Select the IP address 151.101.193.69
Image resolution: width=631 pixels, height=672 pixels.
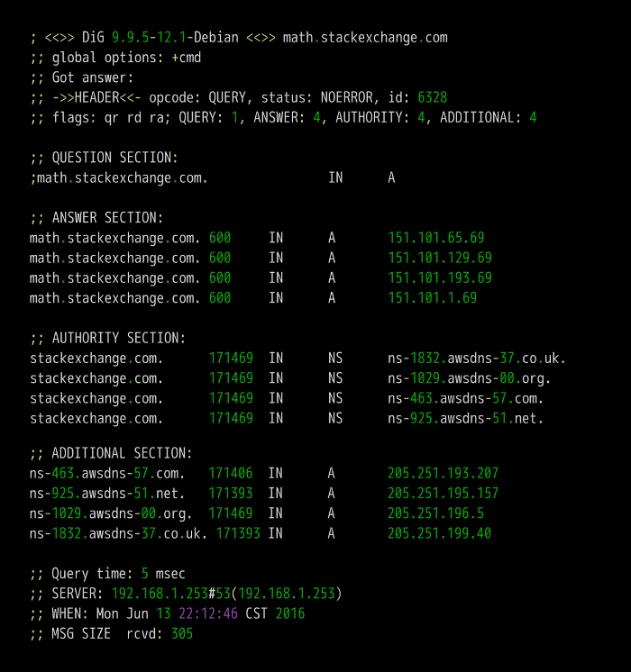click(440, 277)
